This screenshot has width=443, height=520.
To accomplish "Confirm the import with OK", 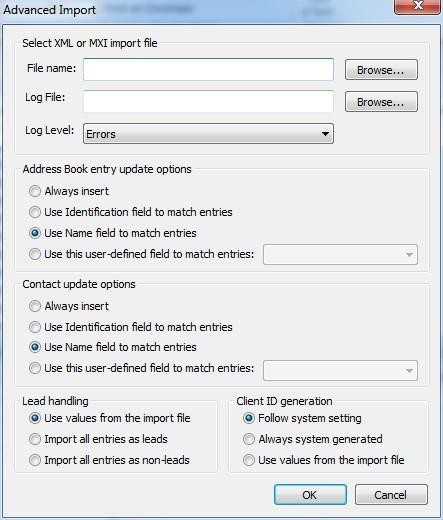I will coord(310,495).
